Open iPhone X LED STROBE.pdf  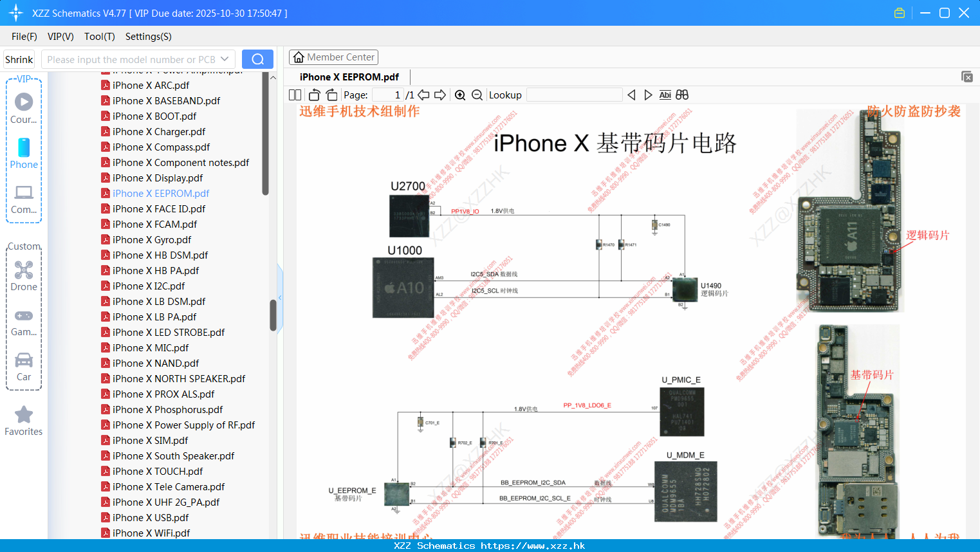tap(169, 332)
